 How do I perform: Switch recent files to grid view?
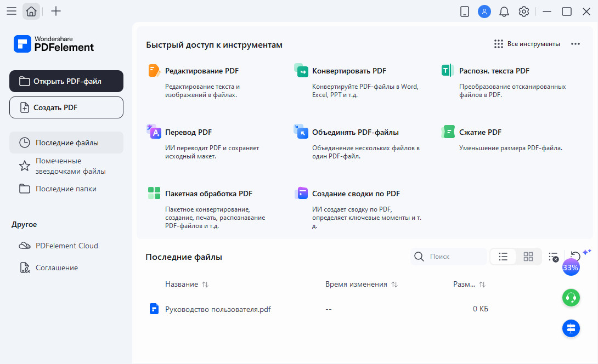[x=528, y=257]
